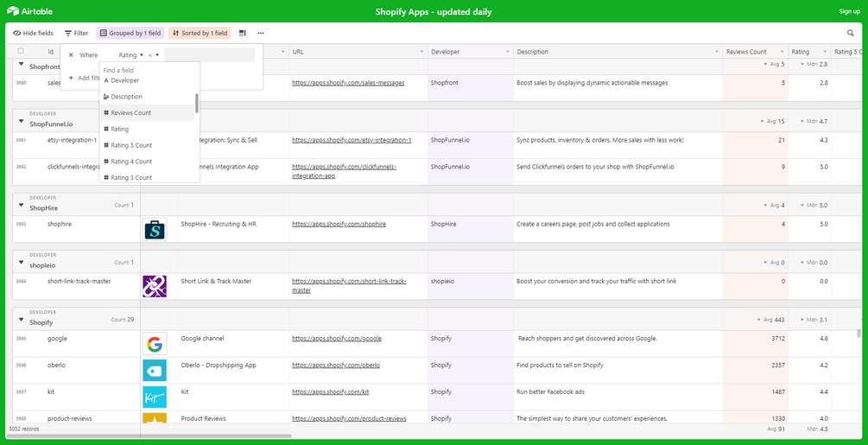This screenshot has height=445, width=868.
Task: Click 'Run better Facebook ads' description cell
Action: [x=618, y=397]
